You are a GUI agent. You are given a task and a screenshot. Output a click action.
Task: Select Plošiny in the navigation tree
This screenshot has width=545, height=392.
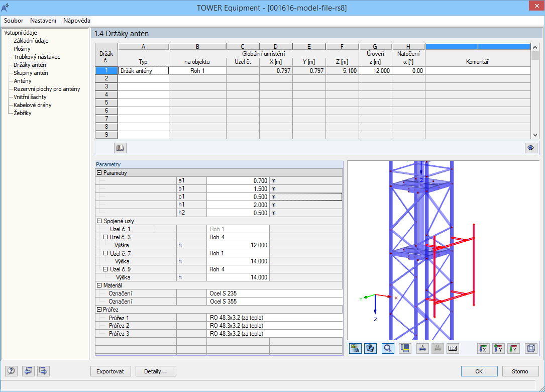point(22,49)
